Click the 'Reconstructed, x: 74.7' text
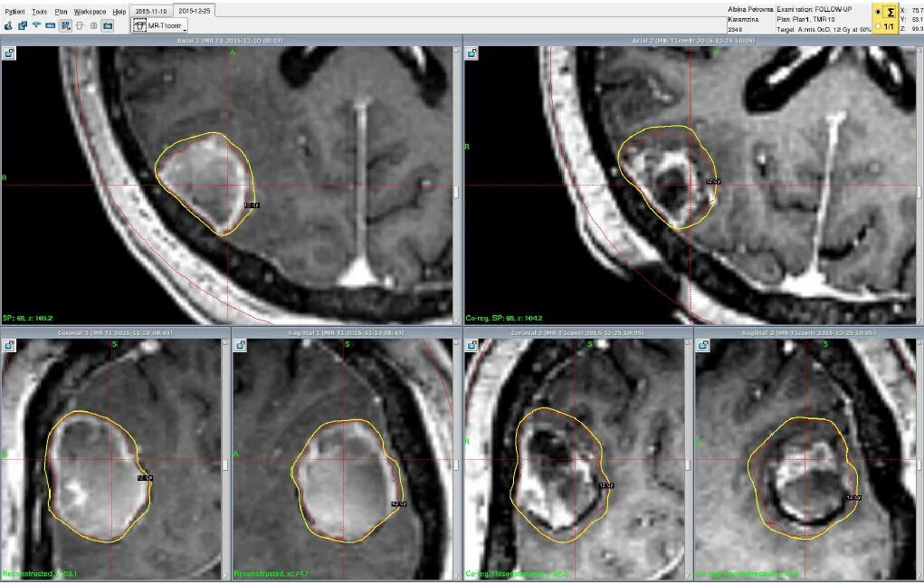This screenshot has height=584, width=924. pos(271,573)
